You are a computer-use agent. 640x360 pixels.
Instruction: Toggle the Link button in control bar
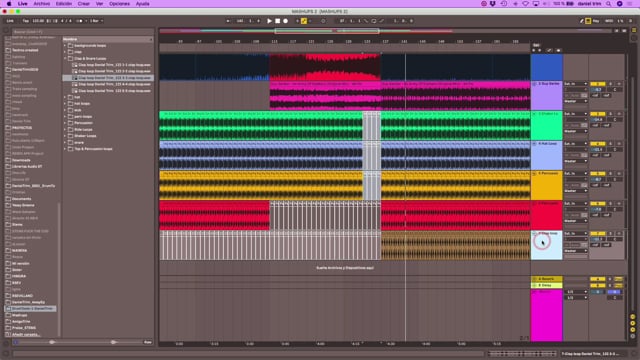pos(10,21)
